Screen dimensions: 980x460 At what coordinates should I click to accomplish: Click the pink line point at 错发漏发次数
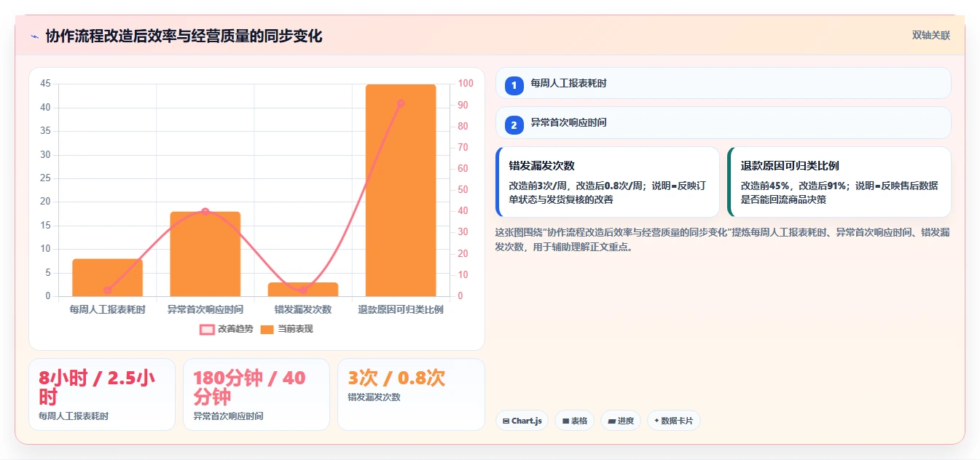(x=303, y=290)
